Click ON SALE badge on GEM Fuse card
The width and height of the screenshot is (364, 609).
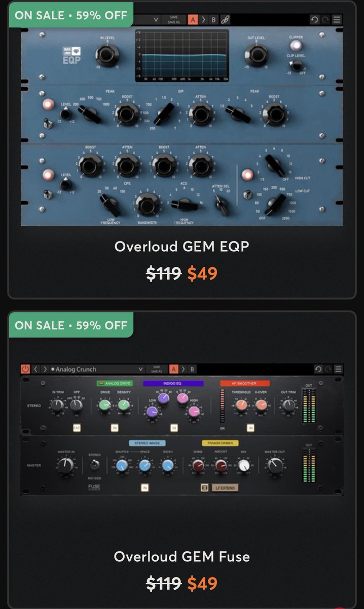pos(71,325)
